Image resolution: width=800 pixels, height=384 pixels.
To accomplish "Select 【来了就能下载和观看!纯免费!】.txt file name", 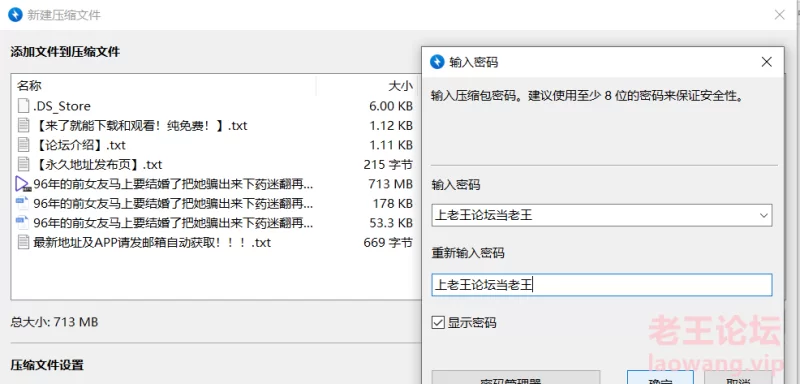I will [x=140, y=125].
